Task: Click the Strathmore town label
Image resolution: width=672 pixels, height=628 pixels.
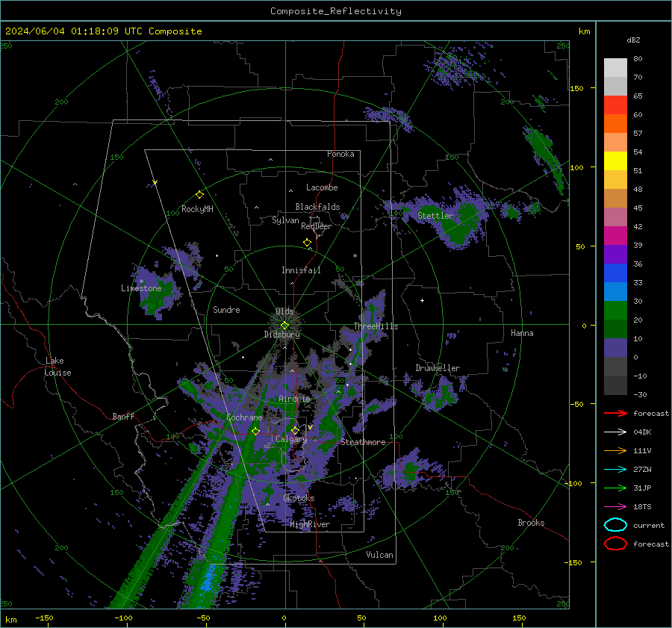Action: 363,442
